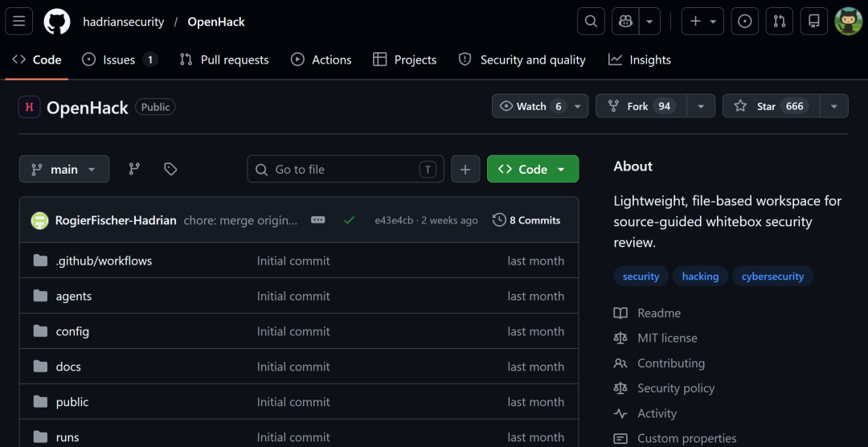Expand the Copilot dropdown arrow

tap(650, 22)
